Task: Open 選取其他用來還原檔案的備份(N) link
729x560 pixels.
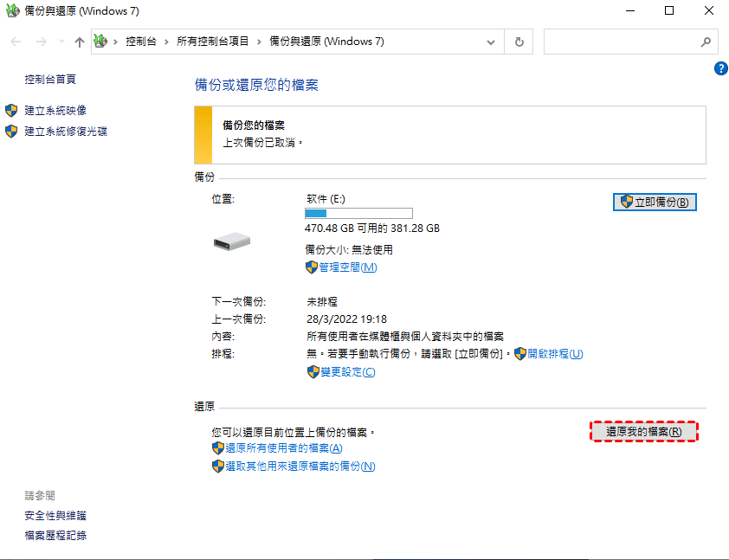Action: click(x=300, y=467)
